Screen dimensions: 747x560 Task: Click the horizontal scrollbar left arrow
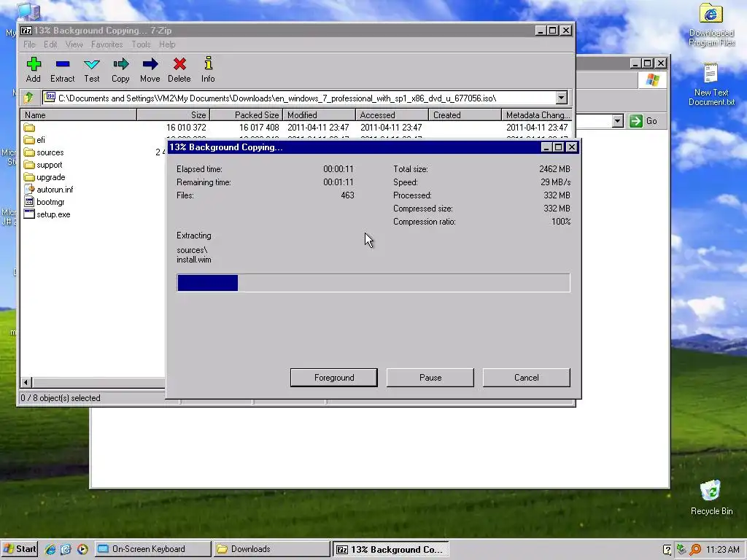[x=26, y=382]
